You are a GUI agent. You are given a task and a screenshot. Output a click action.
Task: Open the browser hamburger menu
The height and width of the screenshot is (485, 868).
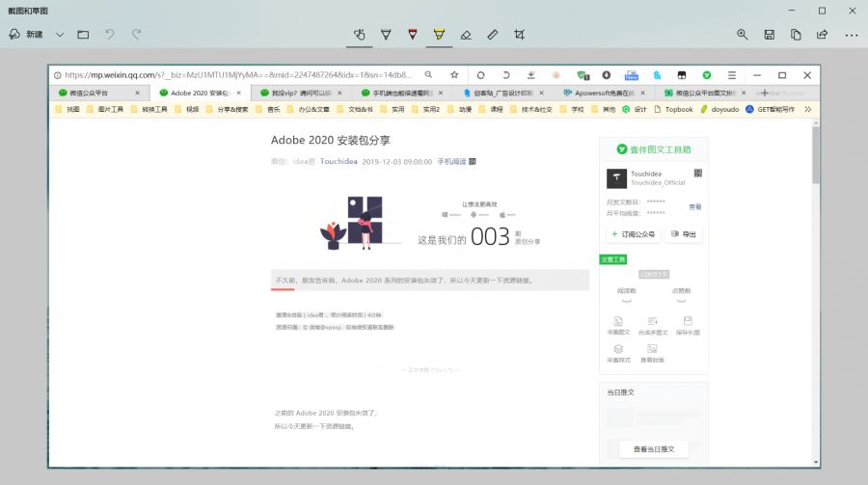click(x=732, y=75)
